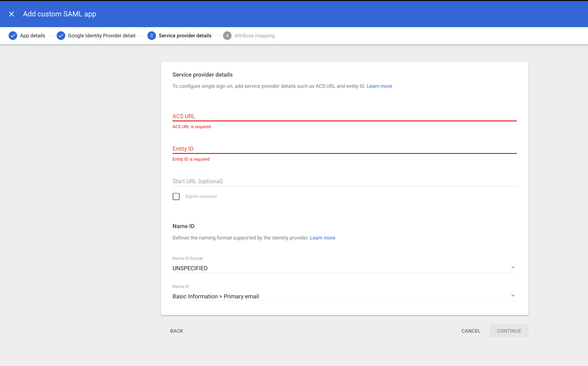Click the UNSPECIFIED format selection
This screenshot has height=366, width=588.
tap(190, 268)
